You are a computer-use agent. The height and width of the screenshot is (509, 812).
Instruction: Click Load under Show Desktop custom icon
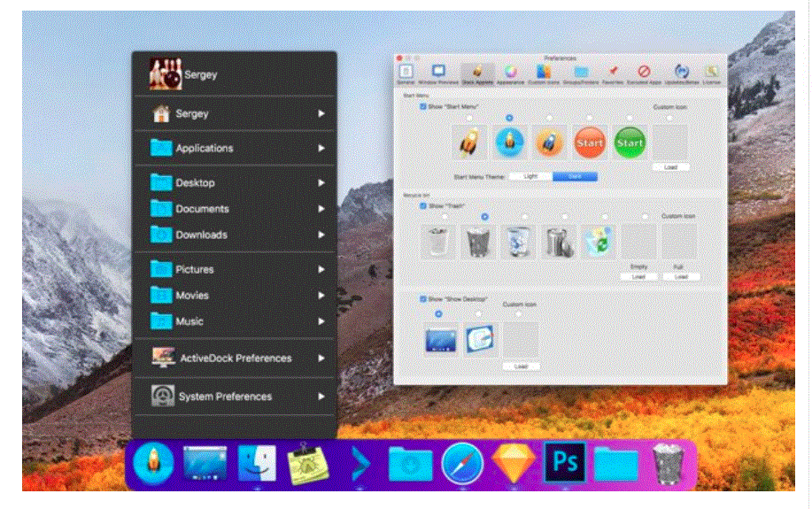point(521,366)
